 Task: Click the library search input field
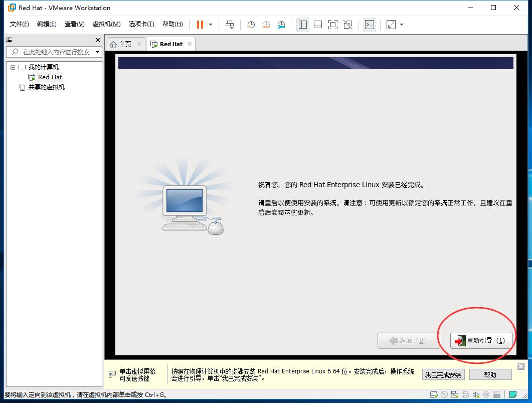[x=54, y=52]
